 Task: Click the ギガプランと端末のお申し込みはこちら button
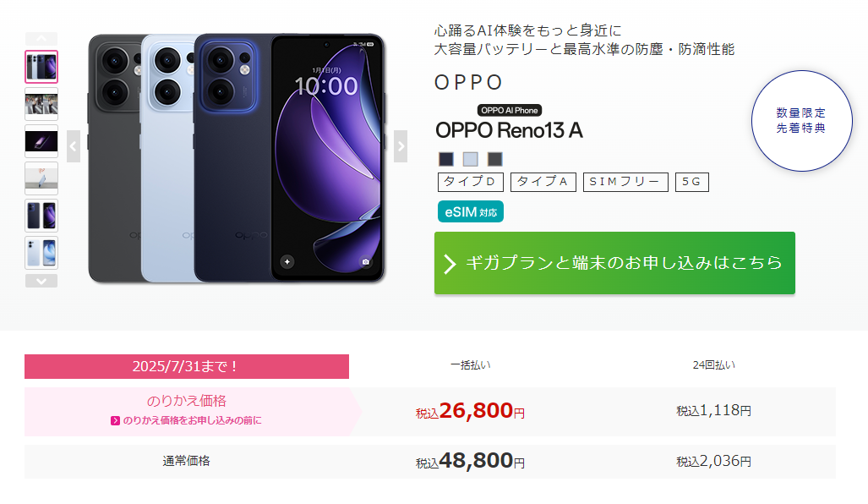[614, 263]
